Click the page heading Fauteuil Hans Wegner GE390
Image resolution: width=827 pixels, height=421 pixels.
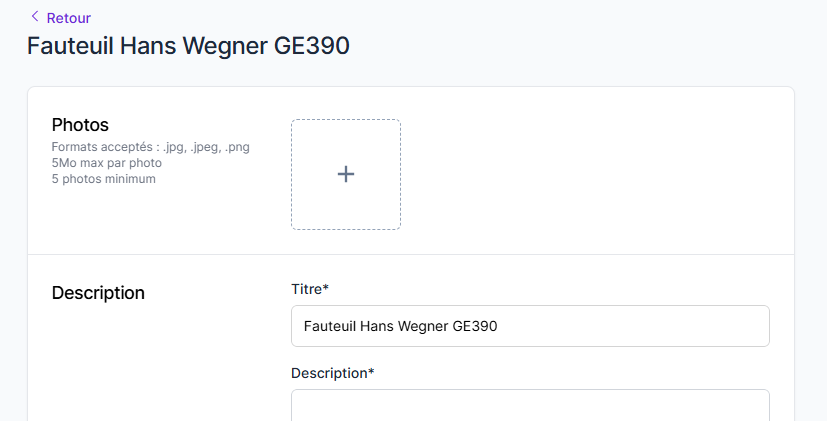click(188, 46)
